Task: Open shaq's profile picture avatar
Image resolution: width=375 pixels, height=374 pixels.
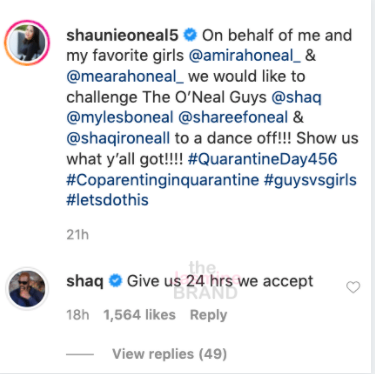Action: [x=27, y=289]
